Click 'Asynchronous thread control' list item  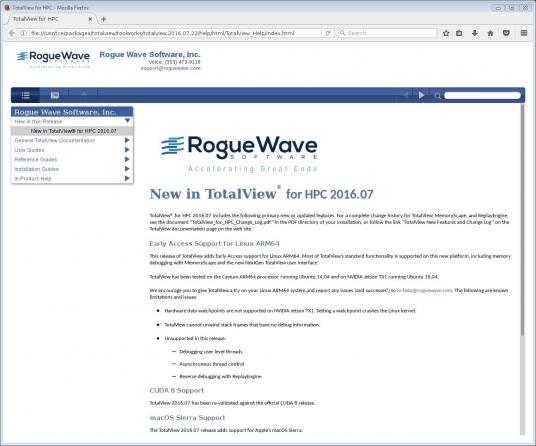[212, 364]
